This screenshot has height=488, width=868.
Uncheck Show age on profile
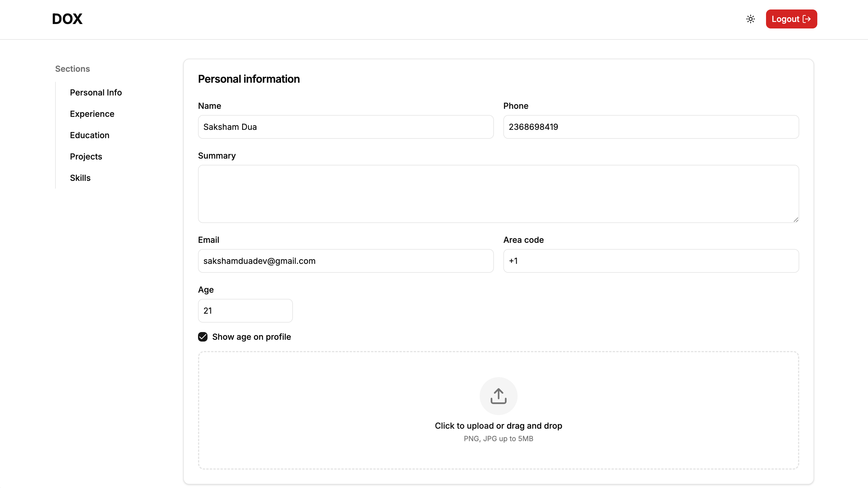[203, 337]
